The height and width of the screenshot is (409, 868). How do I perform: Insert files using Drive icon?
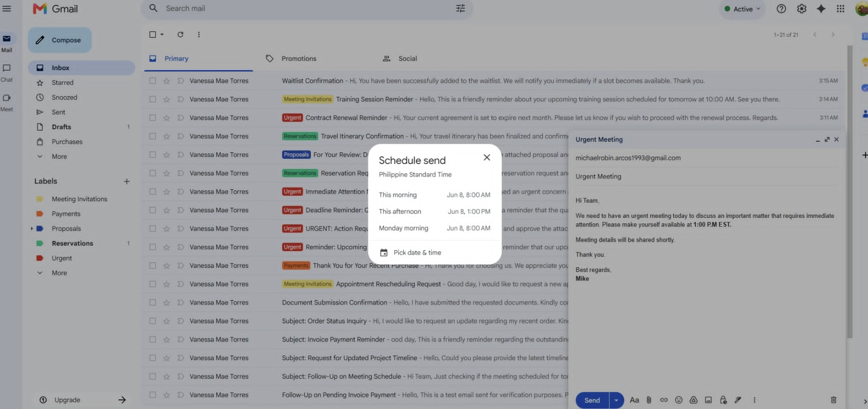(693, 400)
